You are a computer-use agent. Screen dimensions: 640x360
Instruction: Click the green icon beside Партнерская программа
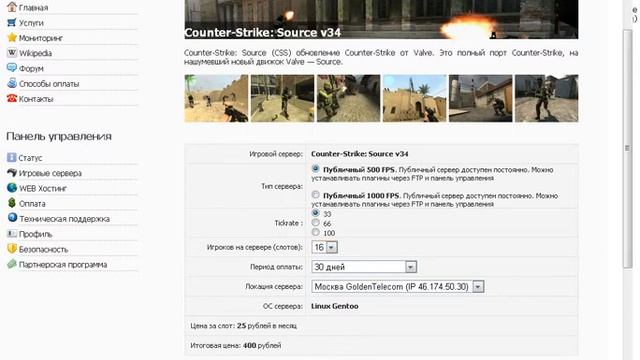12,264
